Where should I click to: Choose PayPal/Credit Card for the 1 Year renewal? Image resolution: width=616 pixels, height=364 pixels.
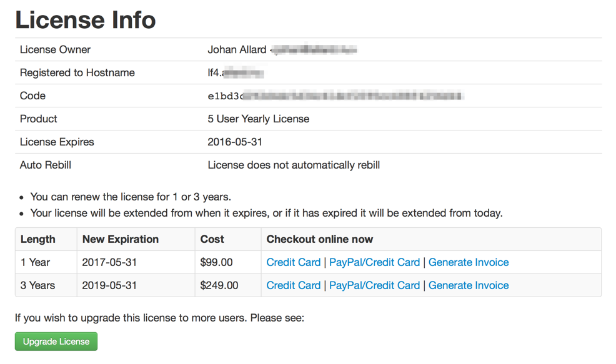[374, 262]
